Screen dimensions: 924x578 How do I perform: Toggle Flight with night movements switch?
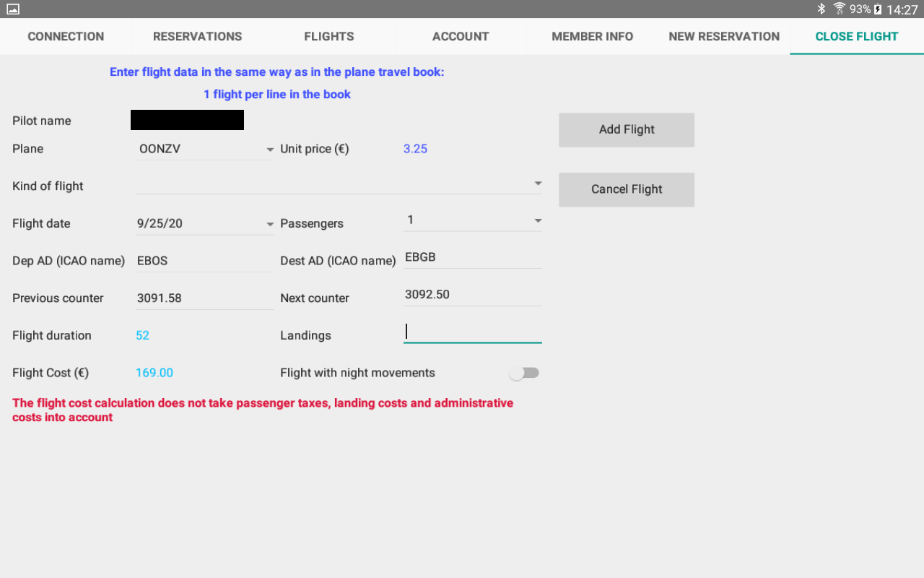pos(524,373)
